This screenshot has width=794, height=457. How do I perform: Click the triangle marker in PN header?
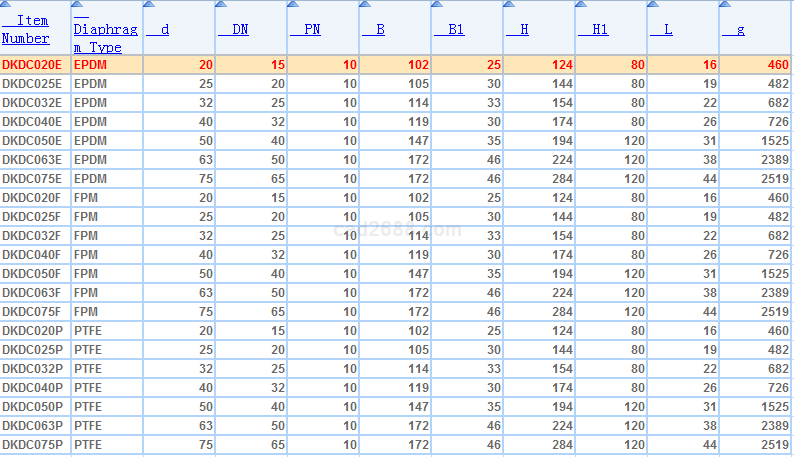292,5
